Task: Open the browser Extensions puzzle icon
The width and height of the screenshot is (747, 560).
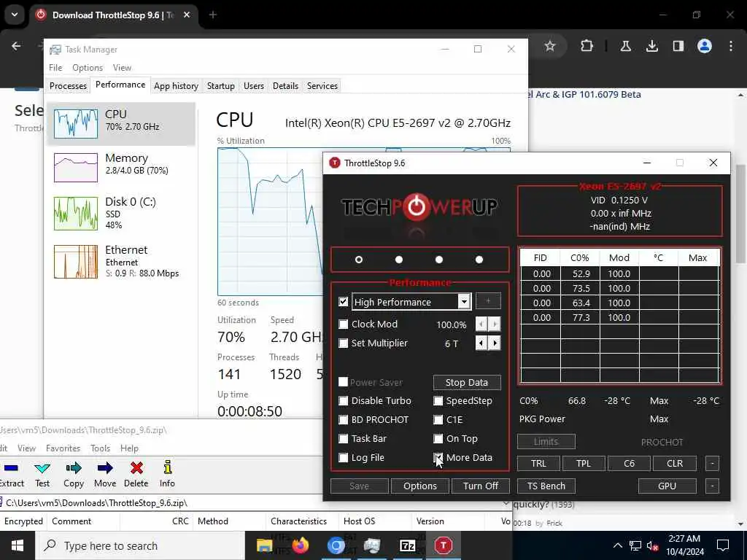Action: (x=587, y=46)
